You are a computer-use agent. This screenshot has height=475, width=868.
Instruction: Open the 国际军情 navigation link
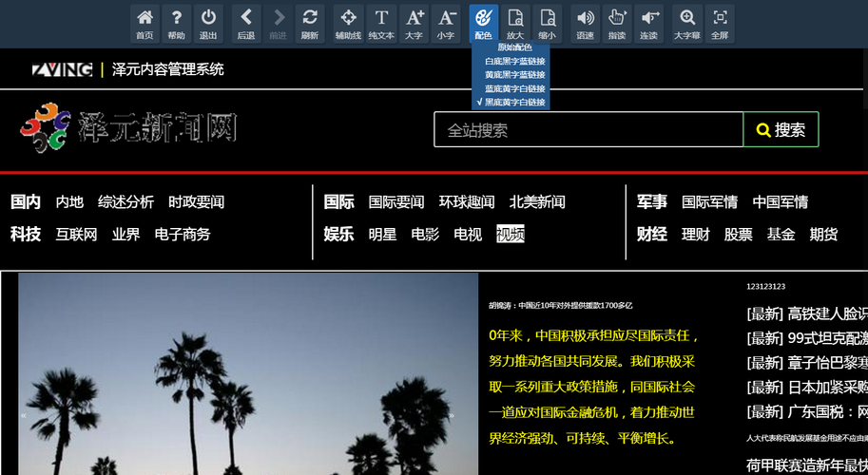709,202
